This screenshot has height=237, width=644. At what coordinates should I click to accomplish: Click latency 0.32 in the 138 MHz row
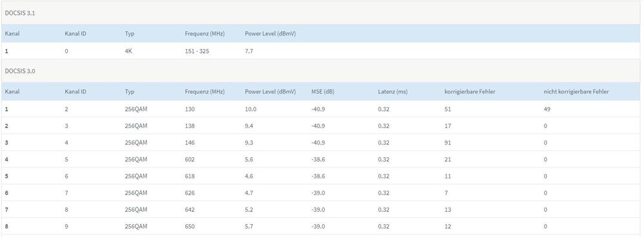[x=383, y=126]
